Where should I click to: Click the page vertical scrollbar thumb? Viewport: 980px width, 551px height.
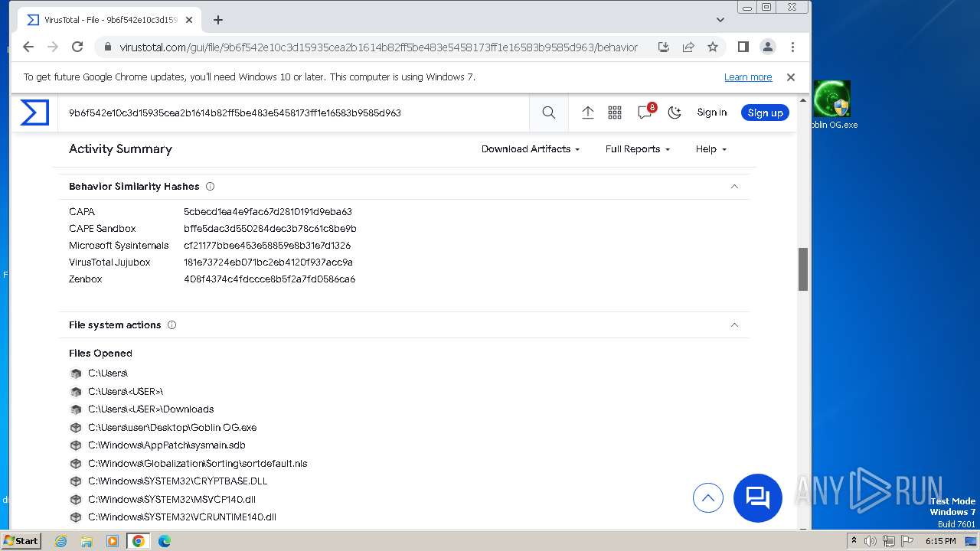(803, 269)
